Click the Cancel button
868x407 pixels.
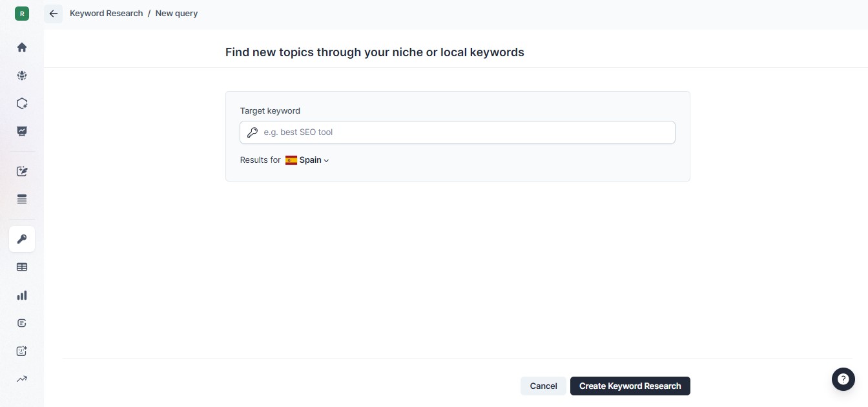(543, 386)
